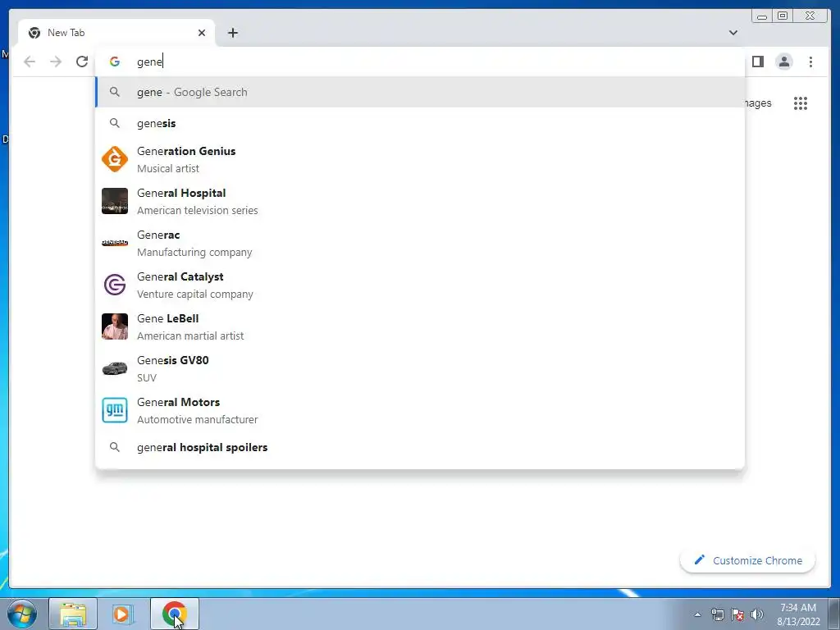Click the Generation Genius orange logo
The width and height of the screenshot is (840, 630).
point(115,159)
